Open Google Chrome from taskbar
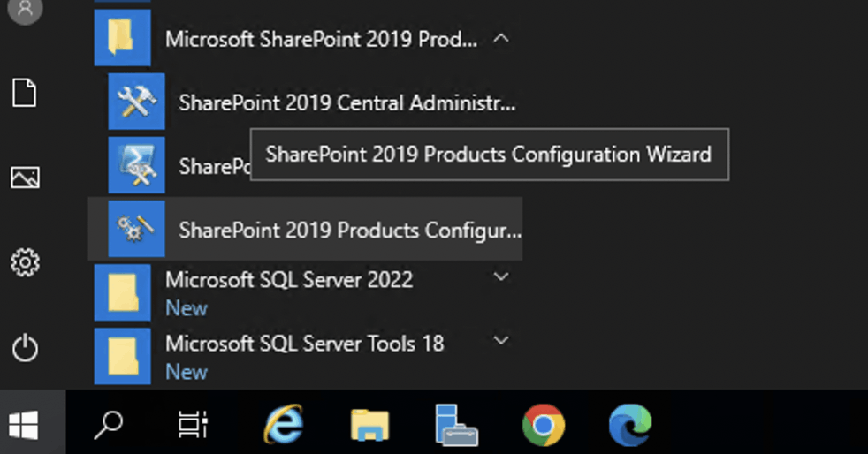The height and width of the screenshot is (454, 868). pos(543,427)
